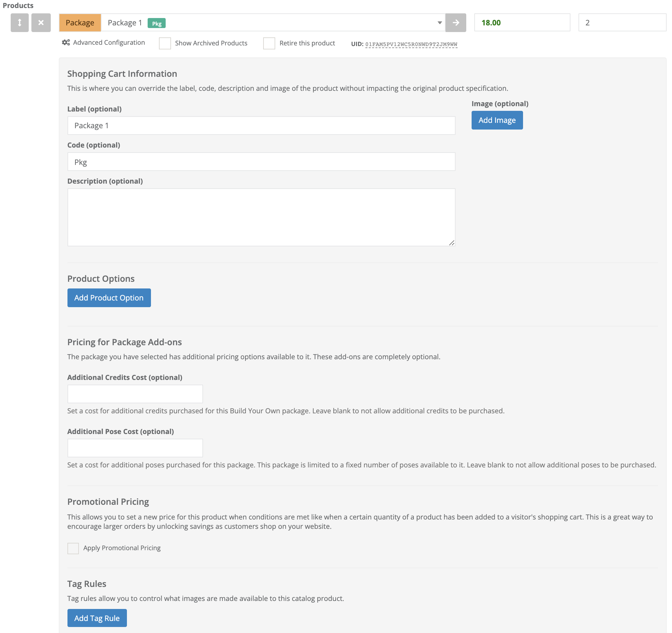Click inside the Description text area

[x=261, y=217]
